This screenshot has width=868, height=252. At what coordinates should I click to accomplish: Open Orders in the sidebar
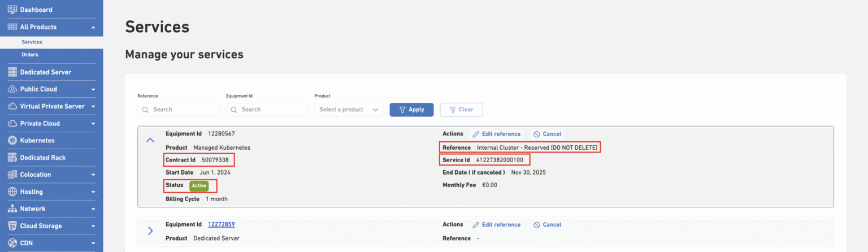click(x=30, y=55)
